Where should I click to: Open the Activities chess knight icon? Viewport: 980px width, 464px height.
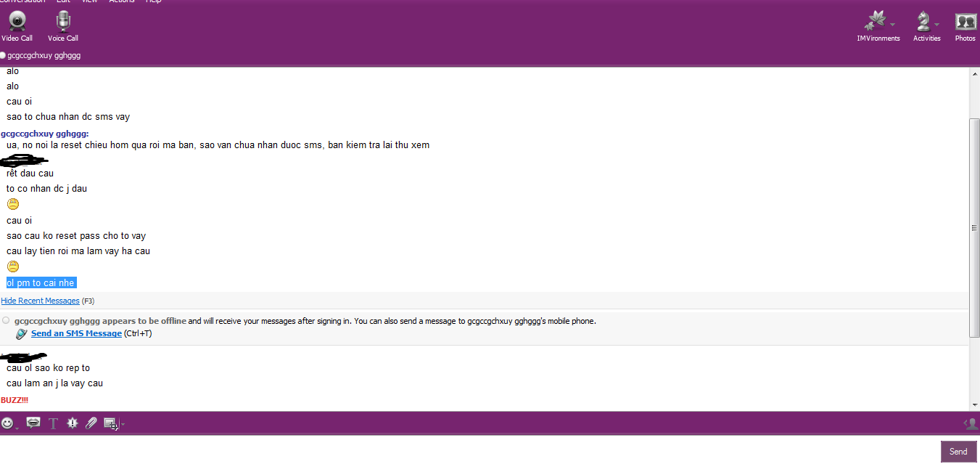[923, 21]
